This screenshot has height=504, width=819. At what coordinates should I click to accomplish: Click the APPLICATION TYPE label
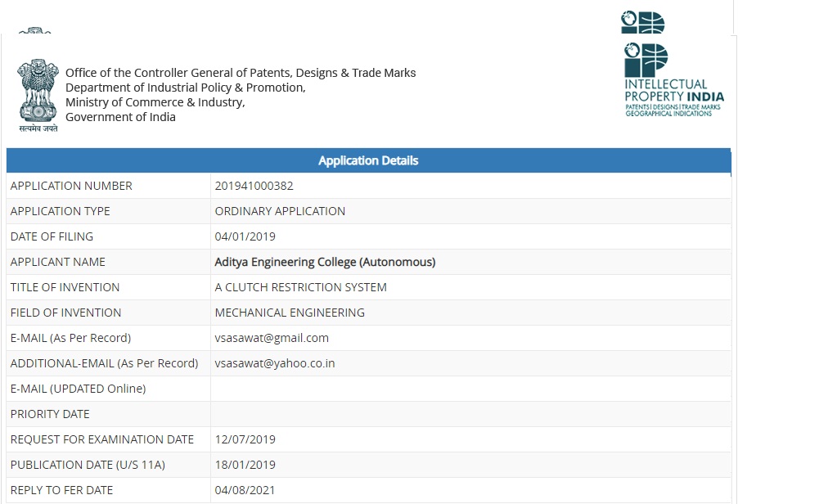(x=60, y=211)
